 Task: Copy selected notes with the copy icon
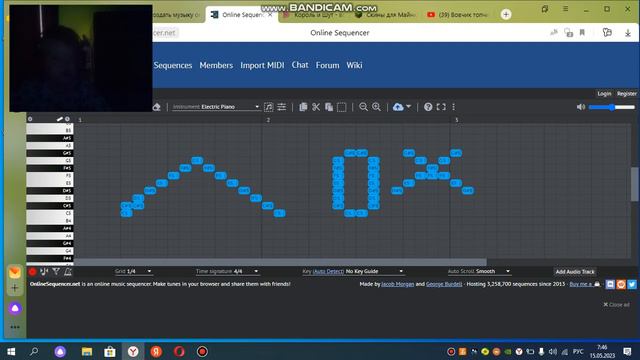303,107
